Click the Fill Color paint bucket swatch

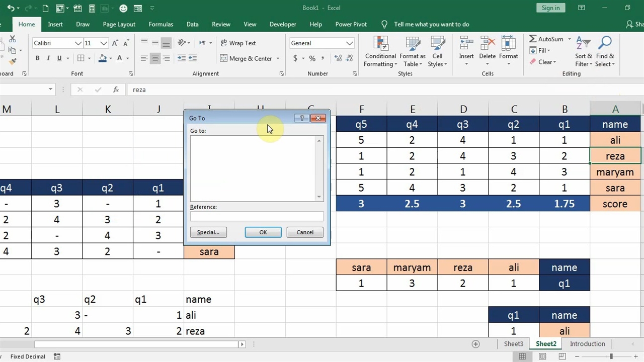tap(103, 58)
